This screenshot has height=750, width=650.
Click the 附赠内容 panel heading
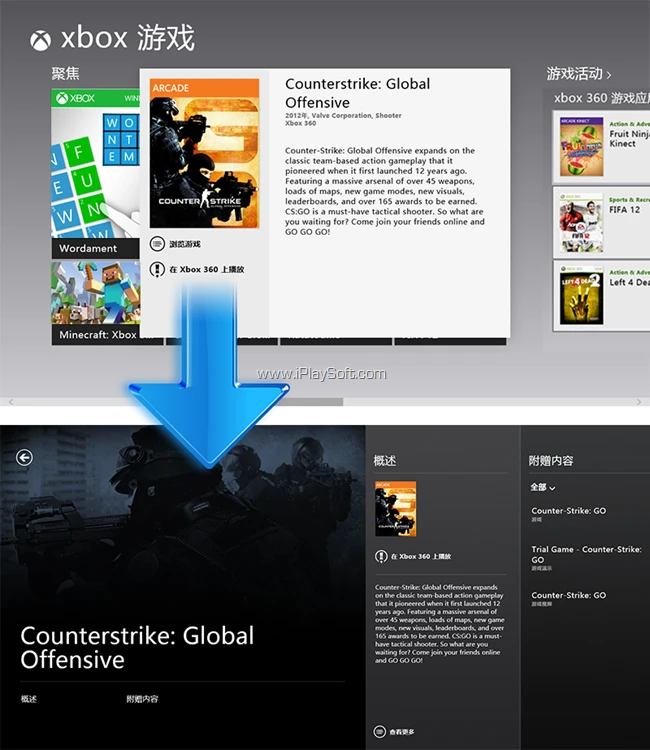pyautogui.click(x=551, y=461)
